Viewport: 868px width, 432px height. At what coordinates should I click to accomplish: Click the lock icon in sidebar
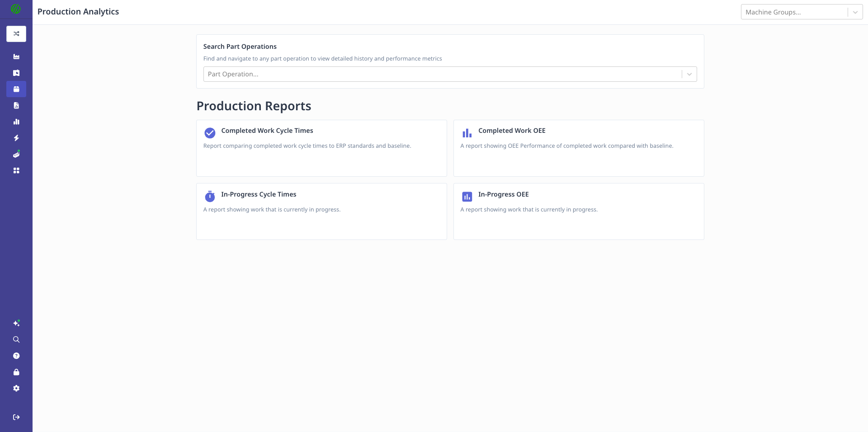(16, 372)
